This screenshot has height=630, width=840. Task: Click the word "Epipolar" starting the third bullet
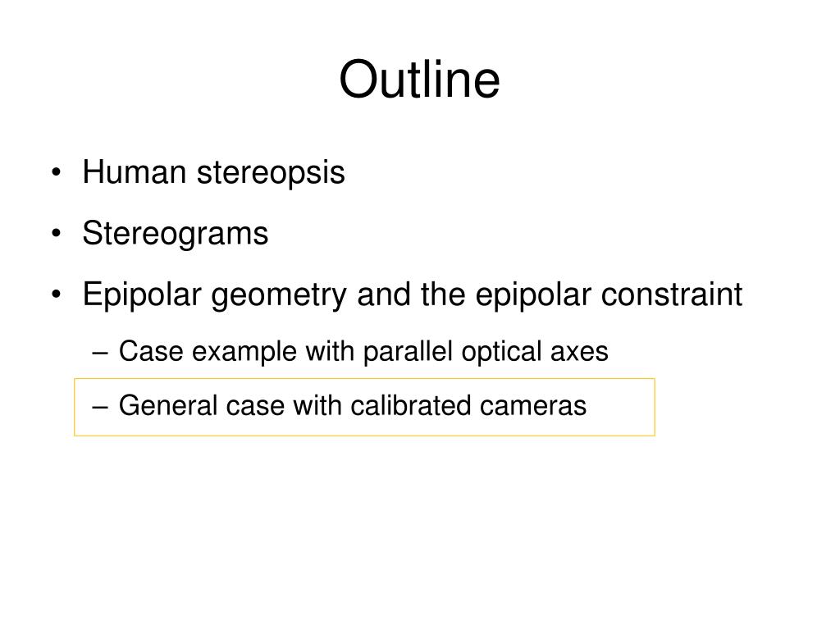click(x=141, y=294)
